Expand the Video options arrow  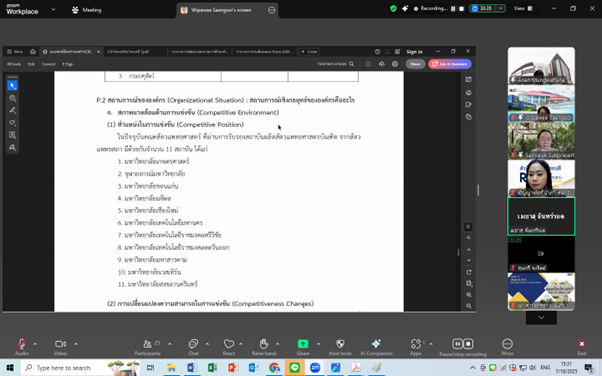pos(76,344)
